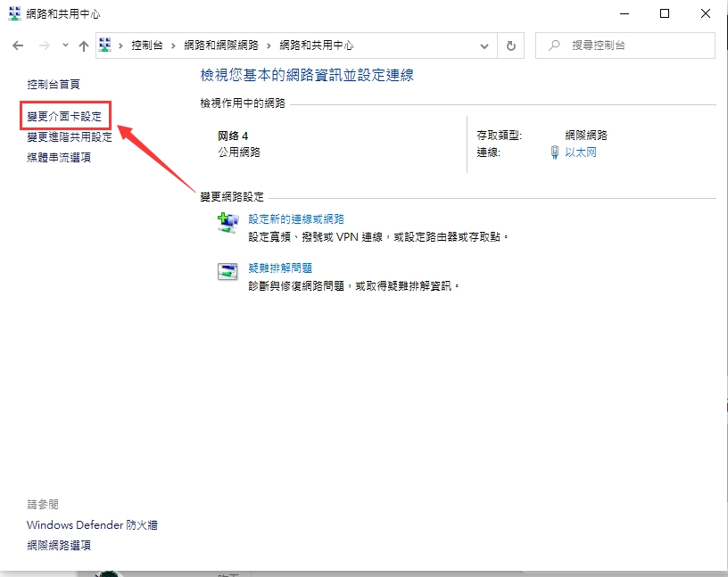Click the icon beside 設定新的連線或網路
This screenshot has height=577, width=728.
(x=228, y=223)
